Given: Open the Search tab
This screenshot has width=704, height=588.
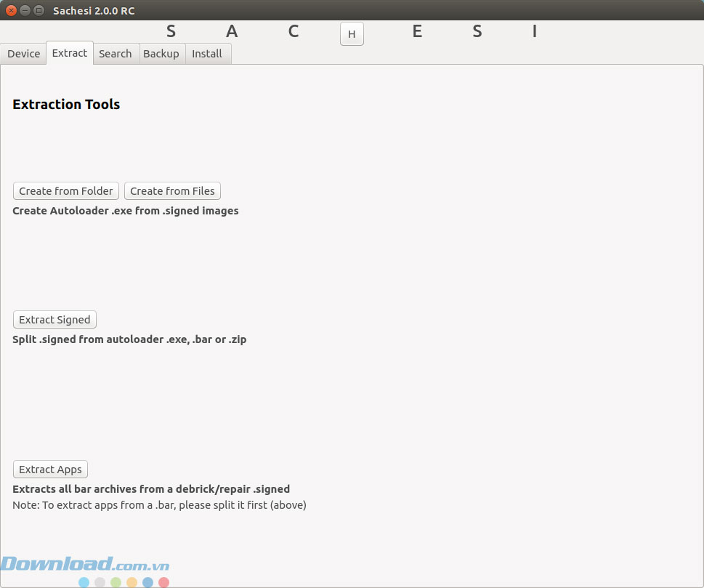Looking at the screenshot, I should (116, 54).
